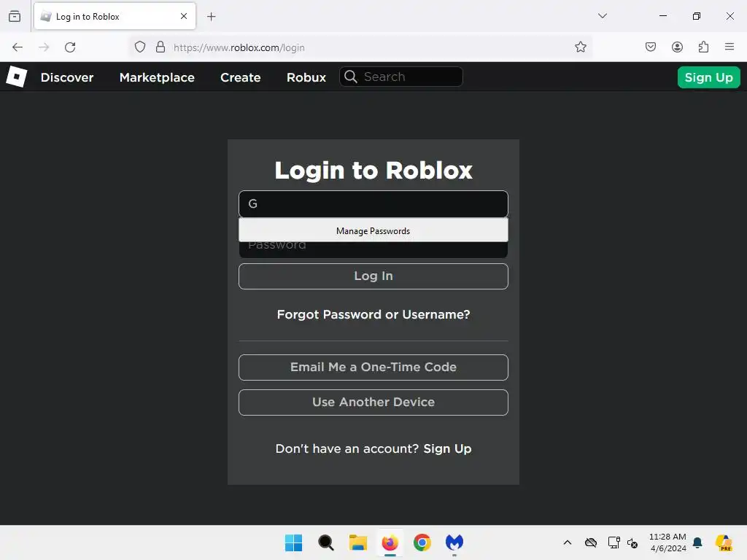
Task: Launch Google Chrome from taskbar
Action: point(422,542)
